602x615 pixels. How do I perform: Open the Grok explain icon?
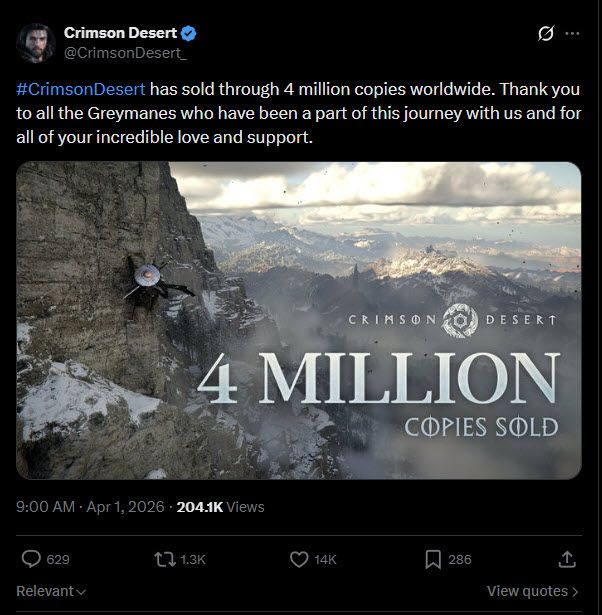click(x=546, y=33)
